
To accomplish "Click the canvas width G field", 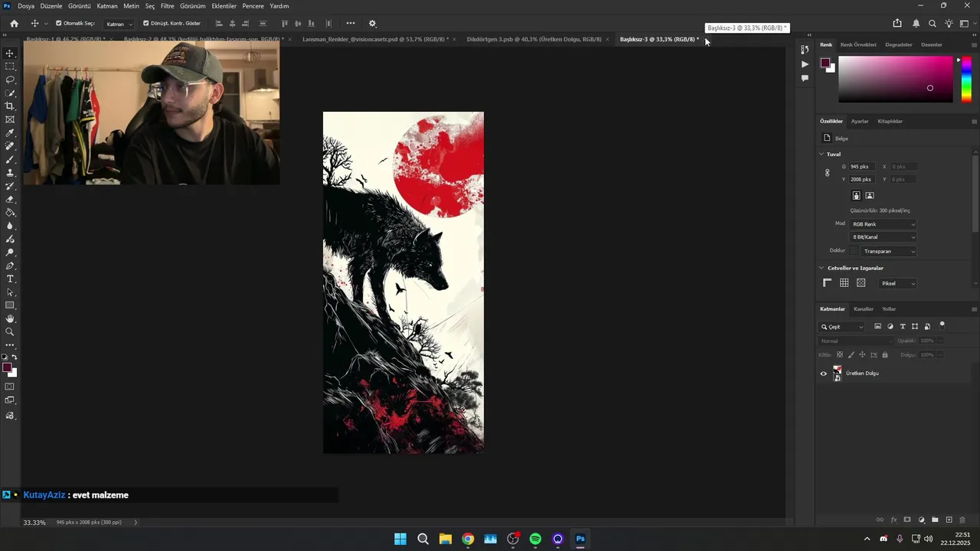I will tap(862, 166).
